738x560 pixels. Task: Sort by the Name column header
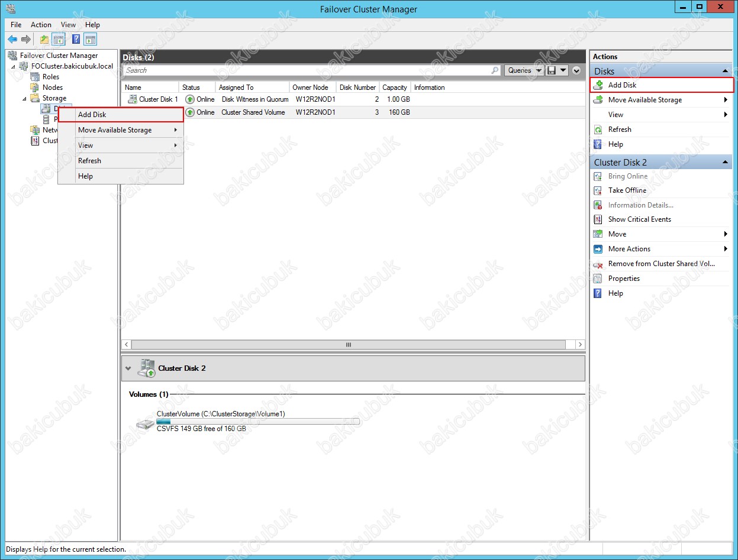(x=150, y=88)
